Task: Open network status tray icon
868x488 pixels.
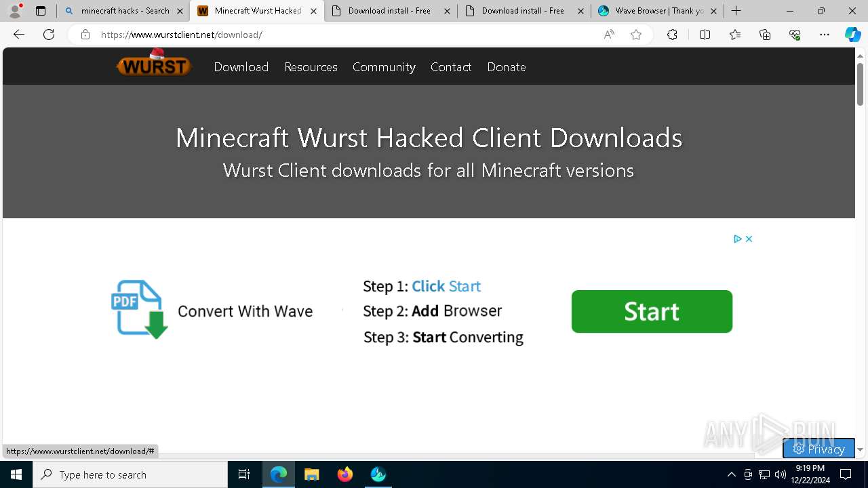Action: [x=764, y=474]
